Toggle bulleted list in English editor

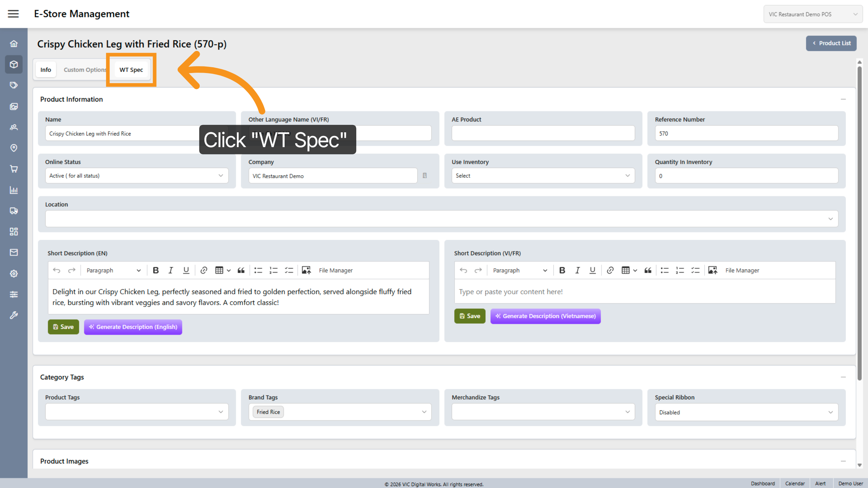pyautogui.click(x=258, y=270)
